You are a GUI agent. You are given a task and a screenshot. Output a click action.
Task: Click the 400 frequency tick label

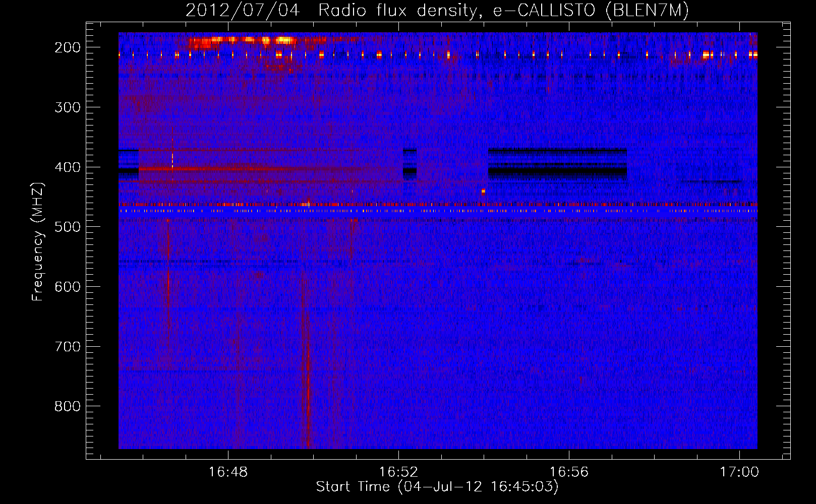67,167
